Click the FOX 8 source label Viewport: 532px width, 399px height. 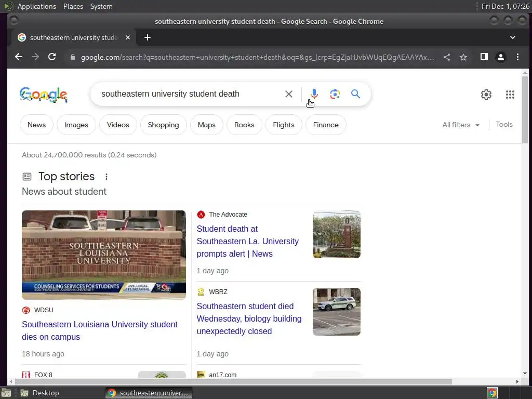[43, 375]
